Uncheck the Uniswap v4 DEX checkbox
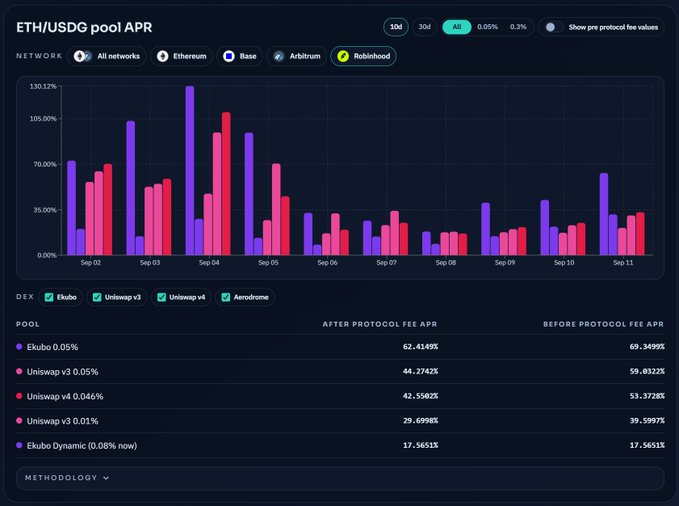Image resolution: width=679 pixels, height=506 pixels. (162, 297)
